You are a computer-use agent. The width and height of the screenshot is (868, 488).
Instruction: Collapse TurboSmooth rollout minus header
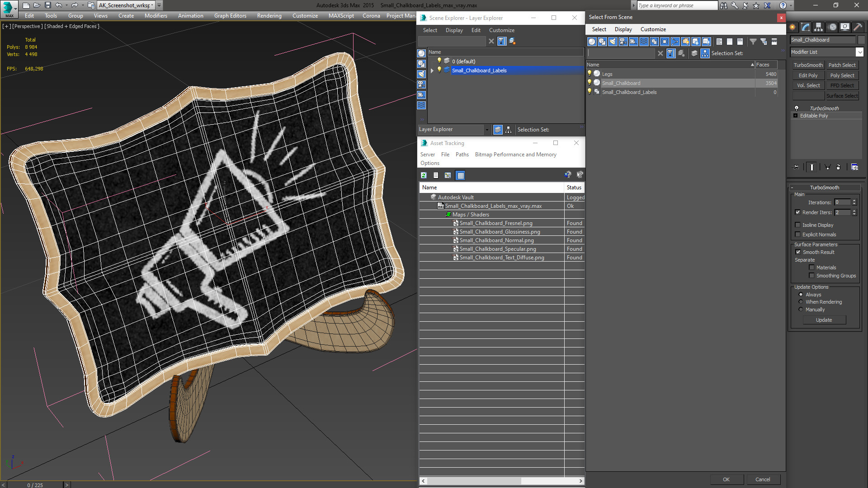[792, 188]
